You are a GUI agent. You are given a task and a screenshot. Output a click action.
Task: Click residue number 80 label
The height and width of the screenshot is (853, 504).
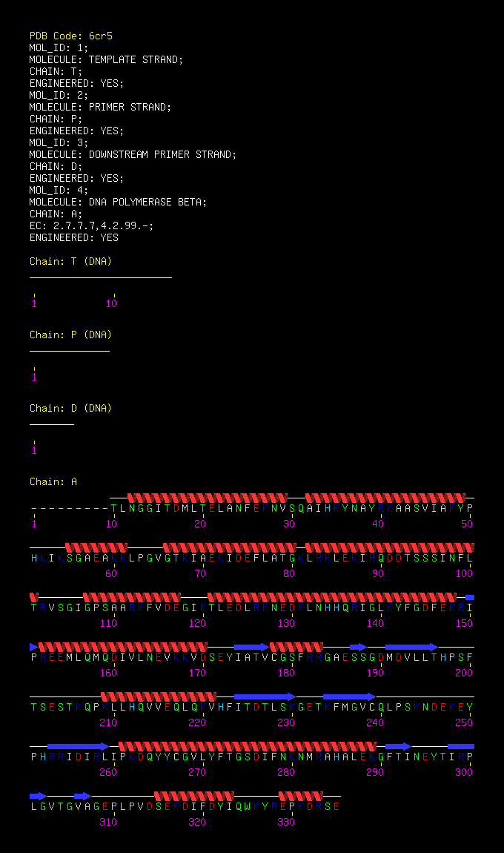289,573
